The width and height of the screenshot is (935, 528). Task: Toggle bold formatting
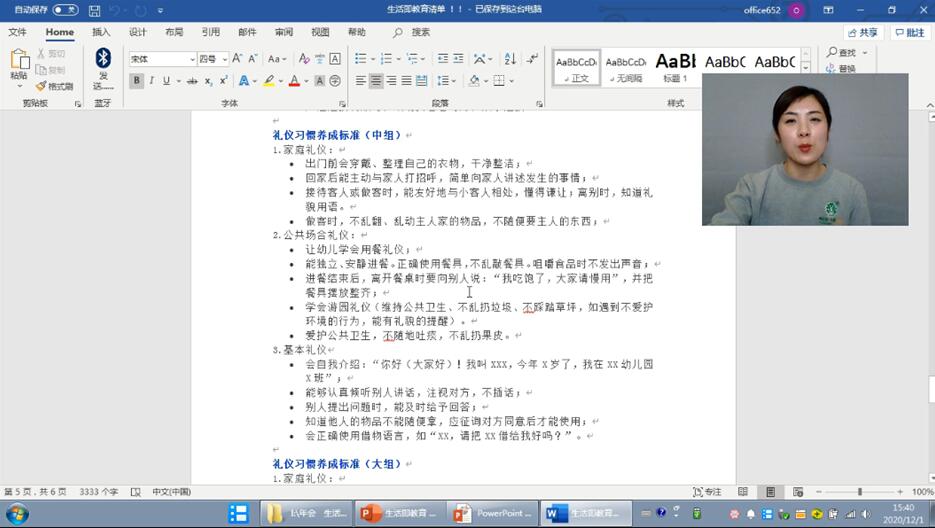tap(137, 81)
